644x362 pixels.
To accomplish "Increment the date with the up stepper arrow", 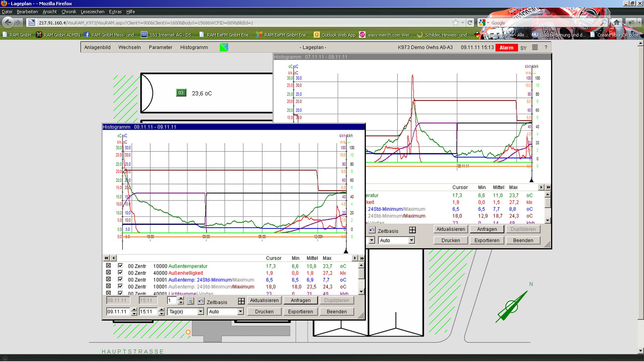I will 134,309.
